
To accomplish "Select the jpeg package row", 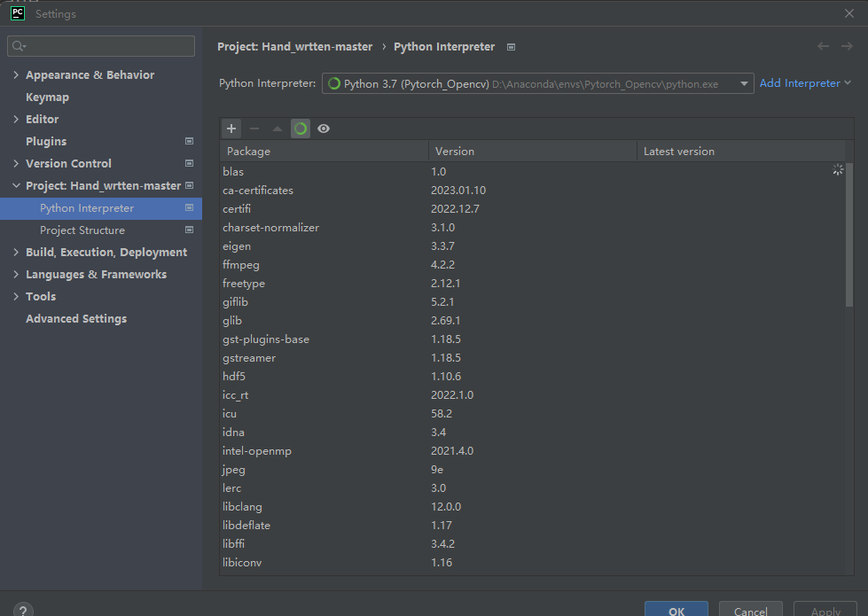I will point(532,470).
